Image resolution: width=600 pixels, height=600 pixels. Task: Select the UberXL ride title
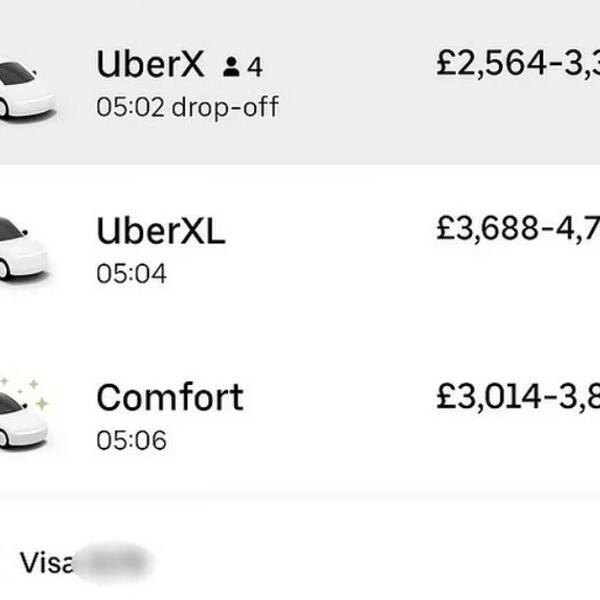160,232
